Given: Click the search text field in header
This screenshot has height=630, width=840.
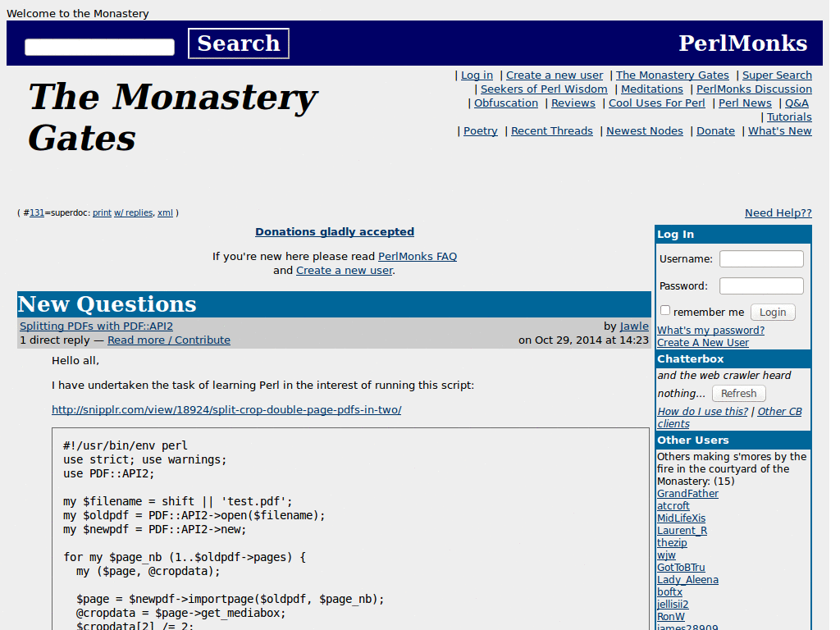Looking at the screenshot, I should click(99, 47).
